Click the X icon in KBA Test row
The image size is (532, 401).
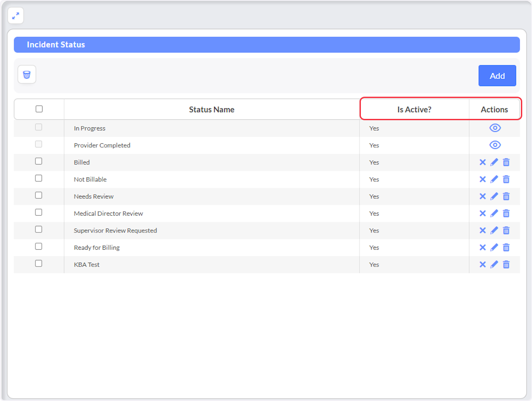pos(483,264)
